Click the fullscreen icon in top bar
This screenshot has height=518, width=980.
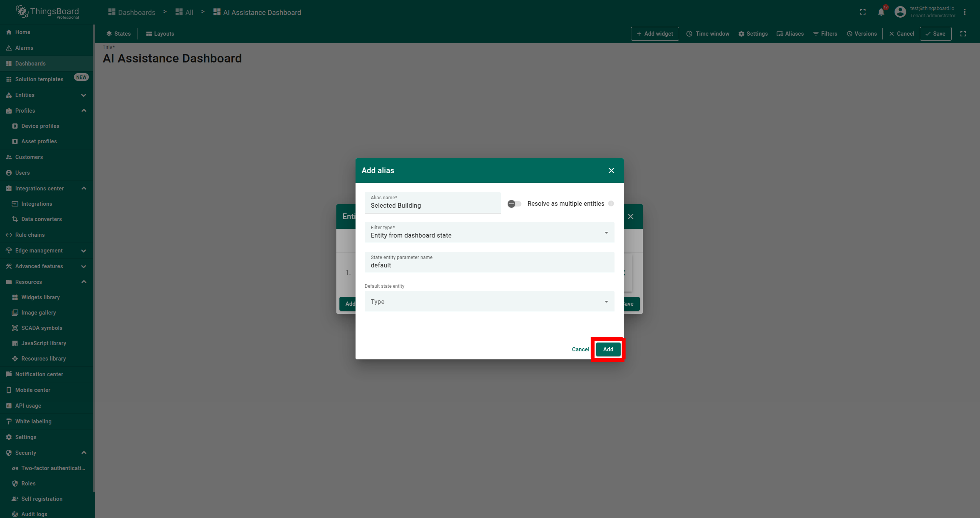pos(862,12)
